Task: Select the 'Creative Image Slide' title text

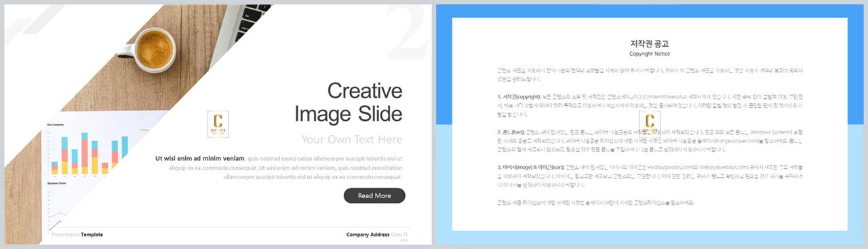Action: tap(349, 102)
